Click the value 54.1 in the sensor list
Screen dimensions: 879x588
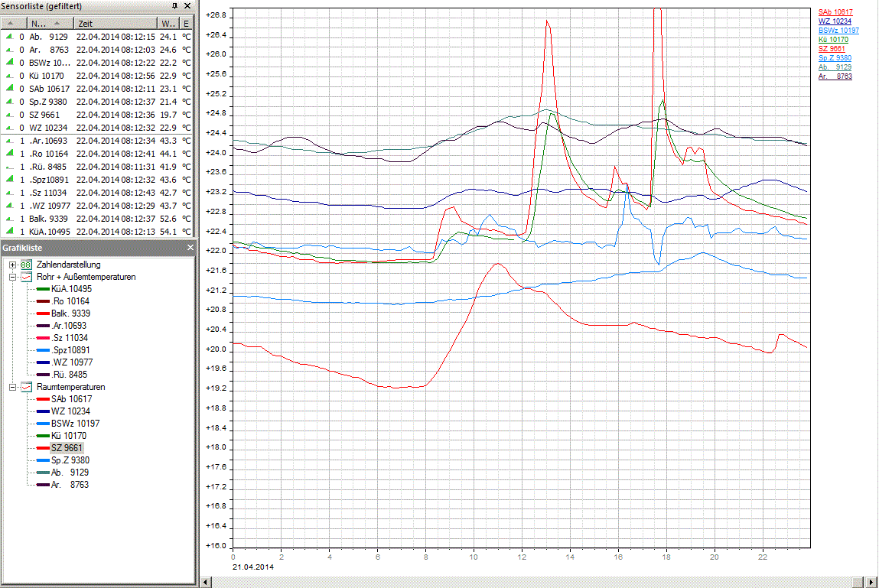(x=168, y=232)
